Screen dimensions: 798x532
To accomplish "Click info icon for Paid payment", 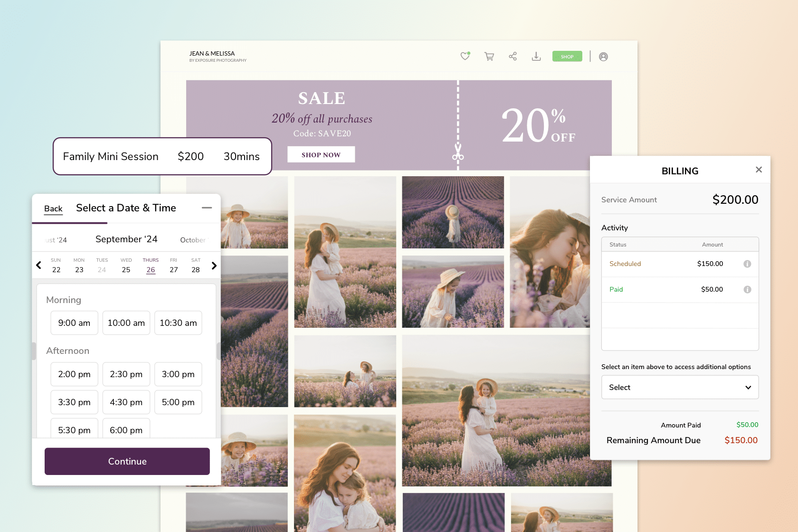I will (x=747, y=290).
